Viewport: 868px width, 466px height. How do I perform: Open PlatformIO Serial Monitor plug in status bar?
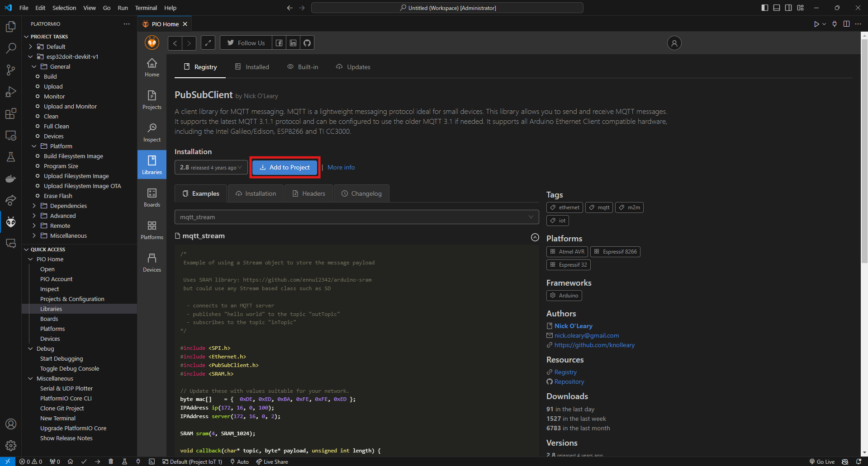(138, 461)
